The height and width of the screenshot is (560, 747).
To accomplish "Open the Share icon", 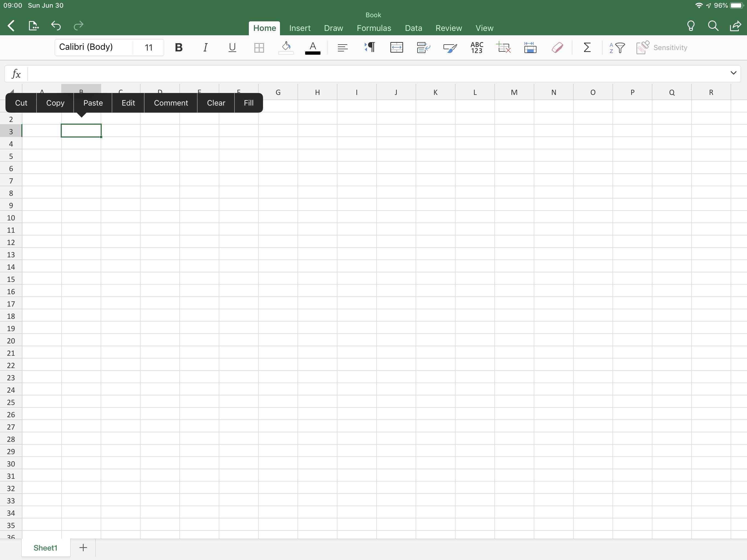I will (735, 26).
